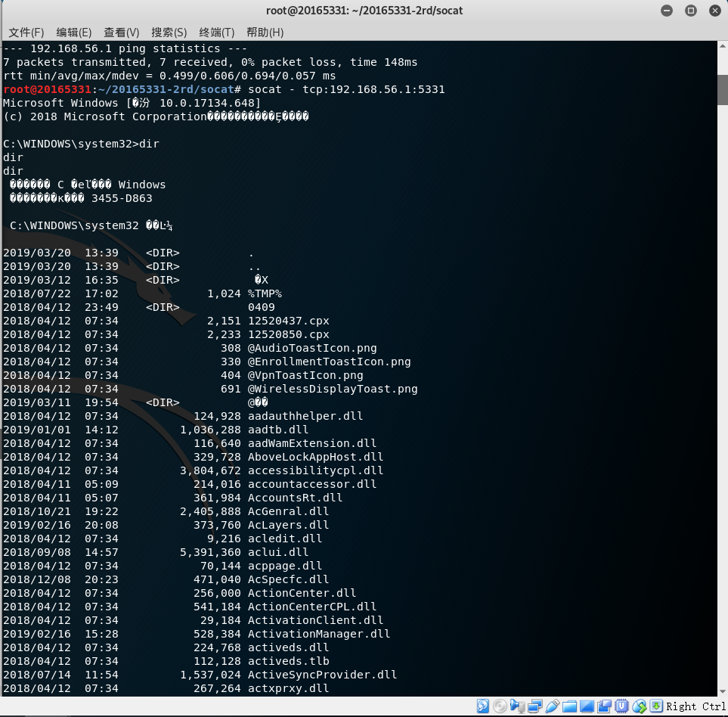The image size is (728, 717).
Task: Click the 0409 directory entry
Action: coord(262,307)
